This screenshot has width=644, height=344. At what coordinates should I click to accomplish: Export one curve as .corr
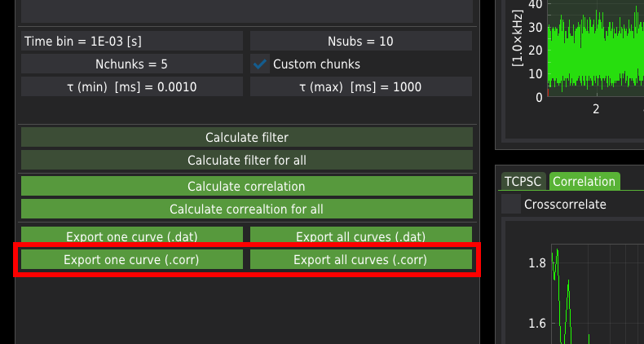tap(131, 260)
